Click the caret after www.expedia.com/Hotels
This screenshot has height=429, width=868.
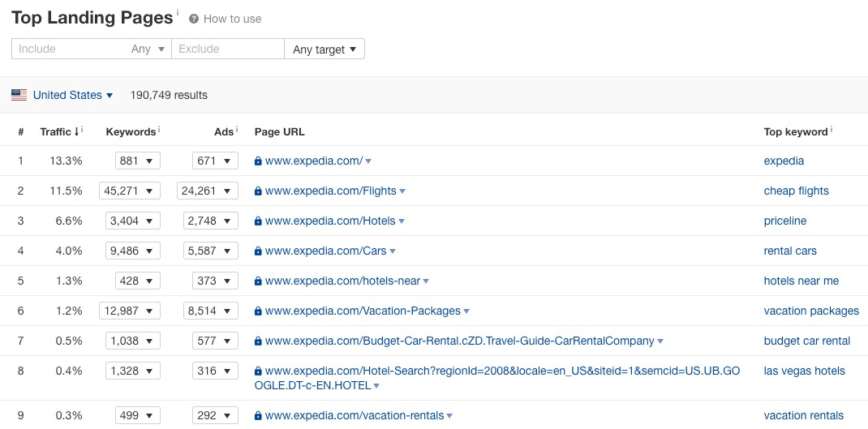[402, 221]
